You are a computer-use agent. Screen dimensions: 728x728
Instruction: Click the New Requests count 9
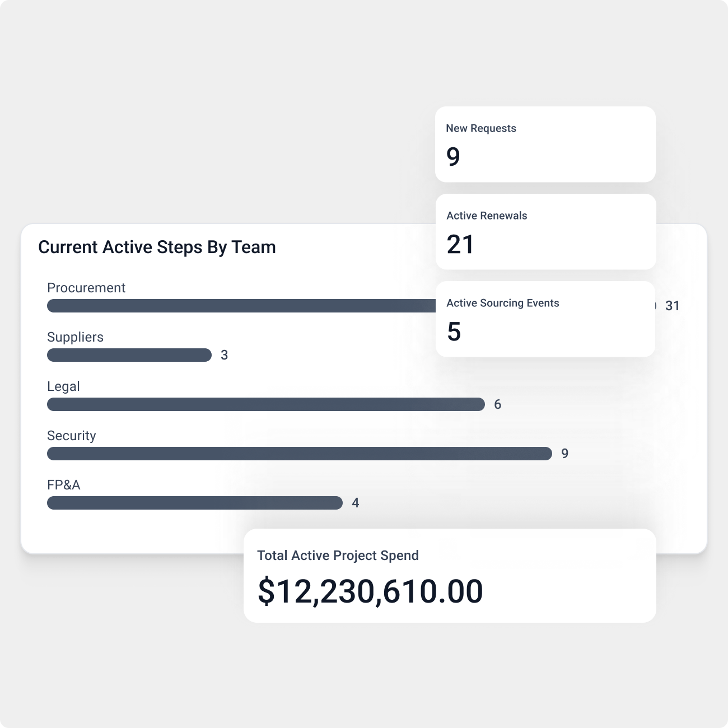coord(453,157)
